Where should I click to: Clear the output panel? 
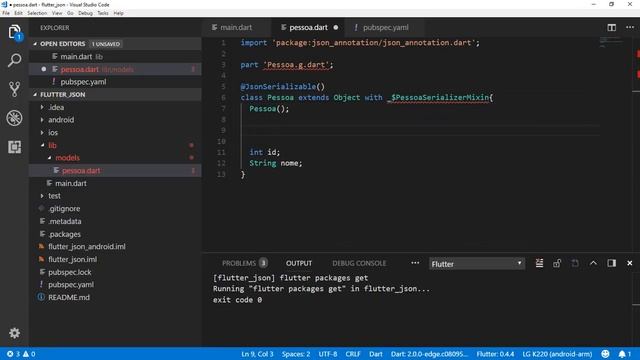[x=539, y=263]
